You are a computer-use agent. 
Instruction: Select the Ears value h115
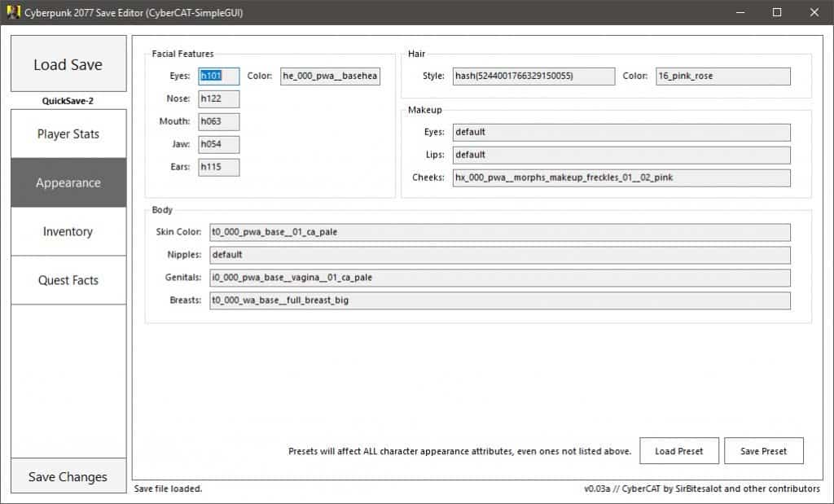coord(217,167)
